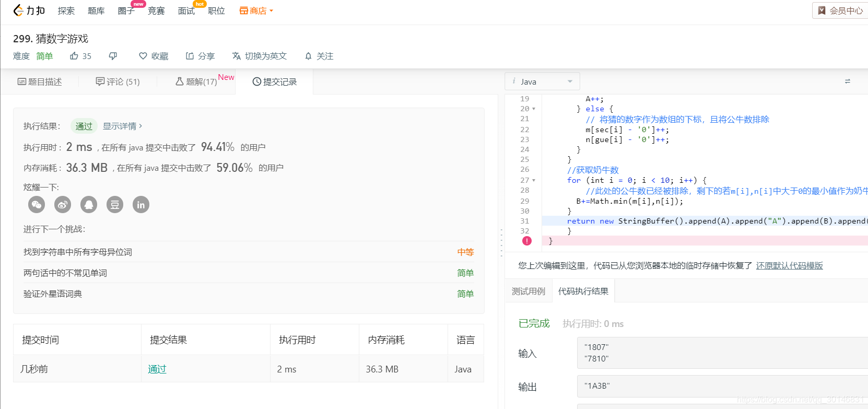Open the 探索 menu
868x409 pixels.
[66, 11]
